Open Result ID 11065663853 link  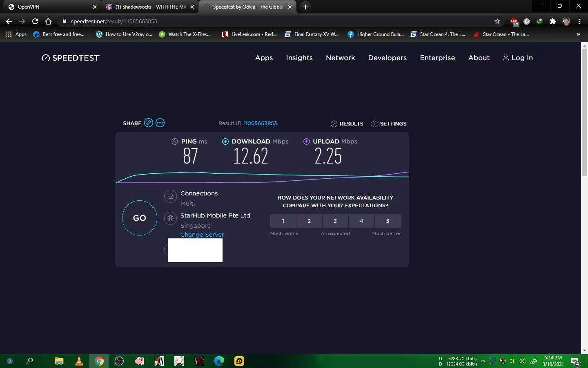tap(260, 123)
